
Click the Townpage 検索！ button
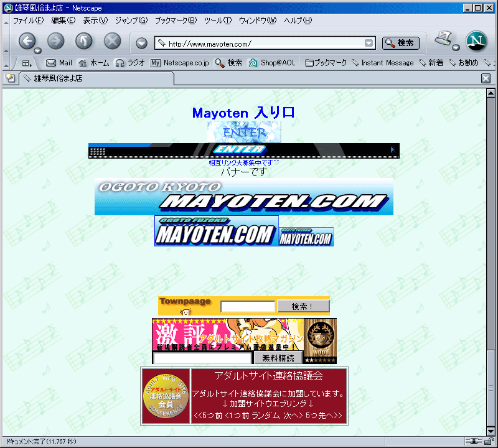click(303, 306)
